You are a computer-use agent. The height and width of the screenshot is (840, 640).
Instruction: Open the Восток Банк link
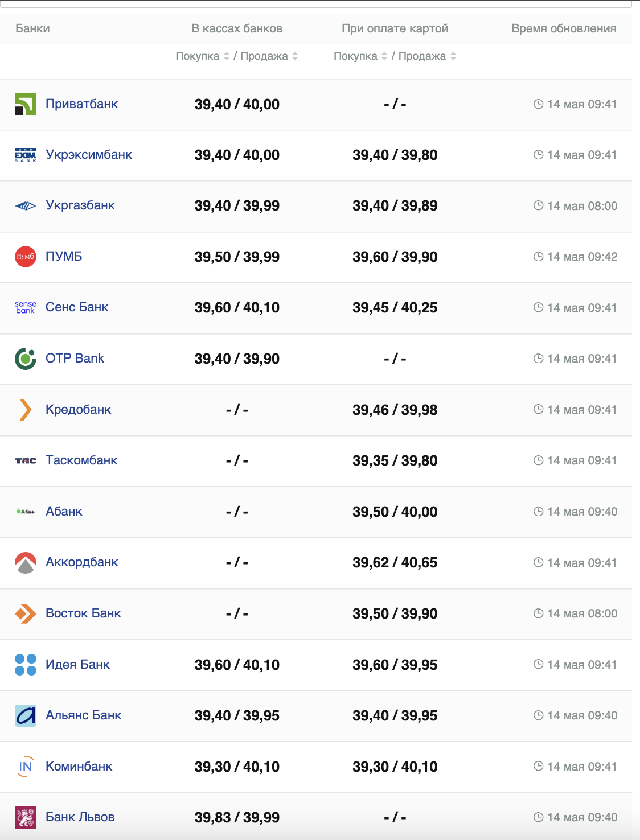click(83, 613)
